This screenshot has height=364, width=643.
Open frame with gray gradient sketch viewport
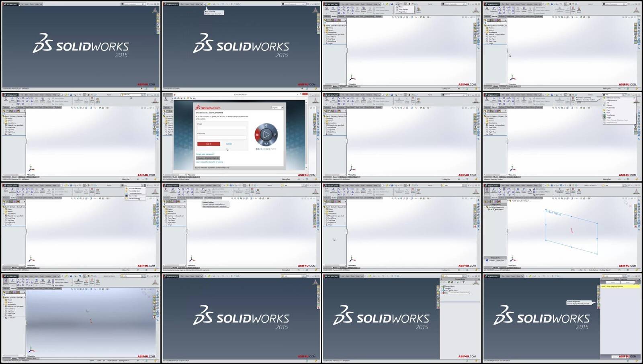click(81, 318)
